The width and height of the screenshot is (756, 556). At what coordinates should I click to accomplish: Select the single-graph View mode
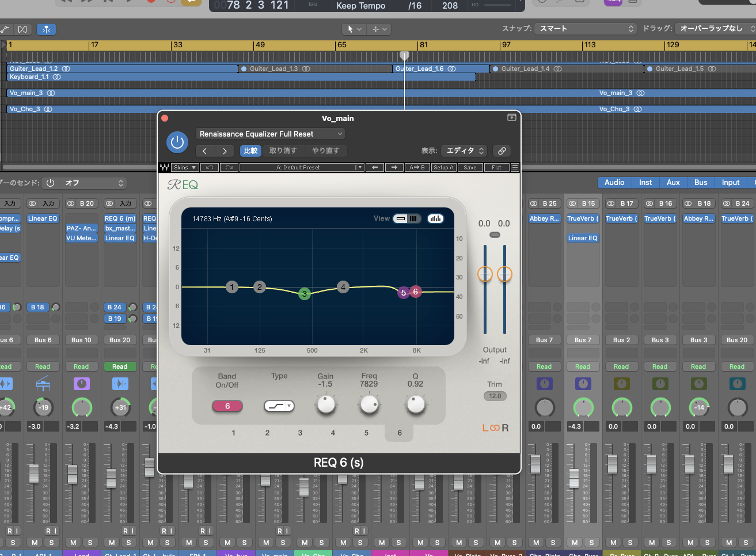coord(400,218)
